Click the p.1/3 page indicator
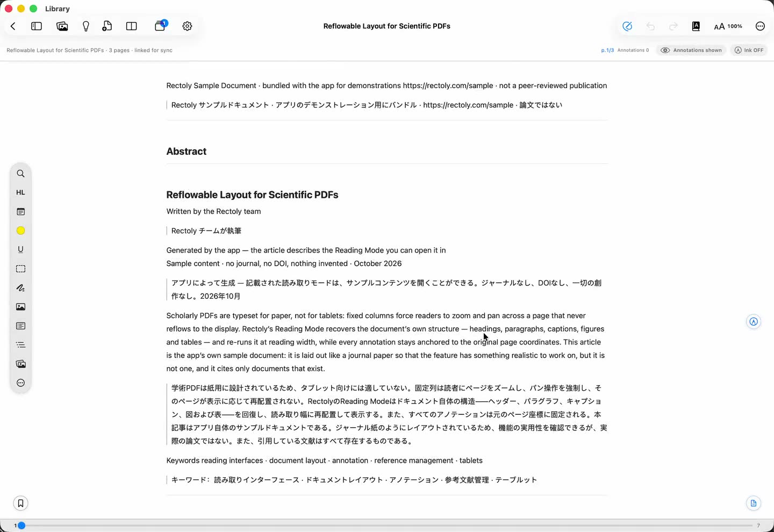 (607, 50)
